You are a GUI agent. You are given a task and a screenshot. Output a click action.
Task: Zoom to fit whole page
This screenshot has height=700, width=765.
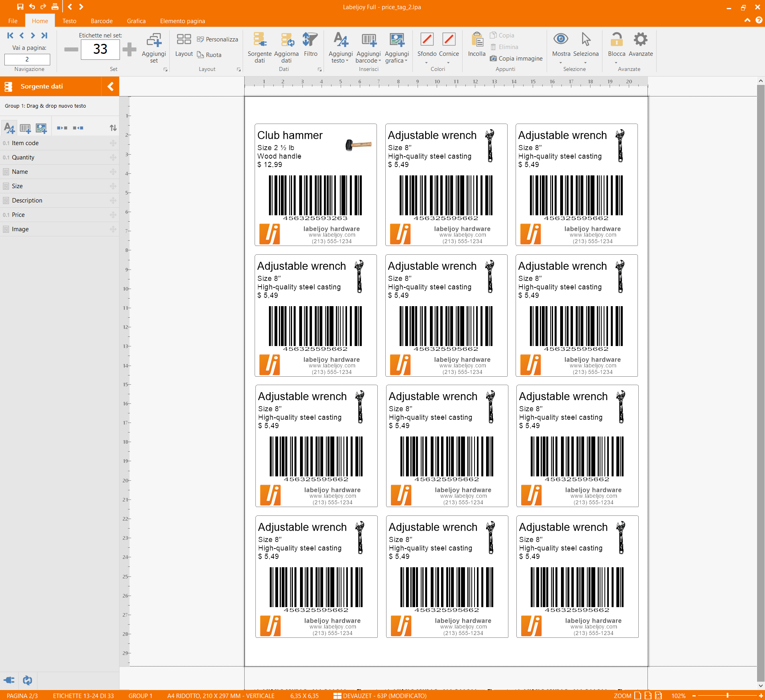pos(637,696)
